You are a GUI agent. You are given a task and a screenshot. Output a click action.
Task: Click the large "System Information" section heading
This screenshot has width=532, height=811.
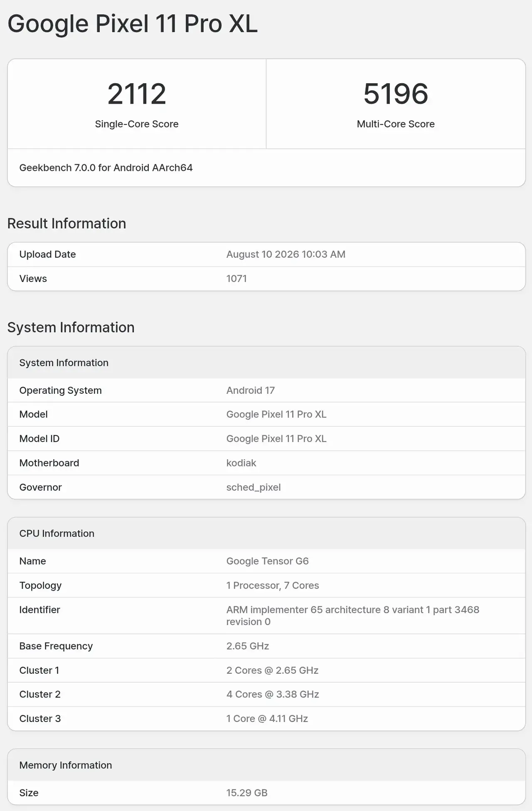71,328
